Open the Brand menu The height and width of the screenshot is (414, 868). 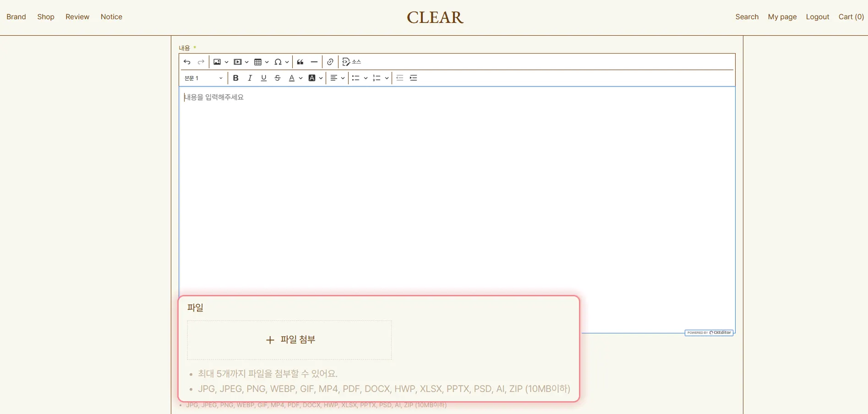[x=16, y=17]
